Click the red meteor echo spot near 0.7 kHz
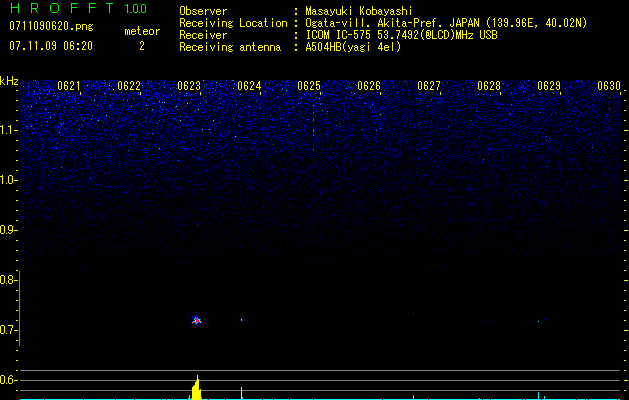The width and height of the screenshot is (629, 400). click(196, 320)
